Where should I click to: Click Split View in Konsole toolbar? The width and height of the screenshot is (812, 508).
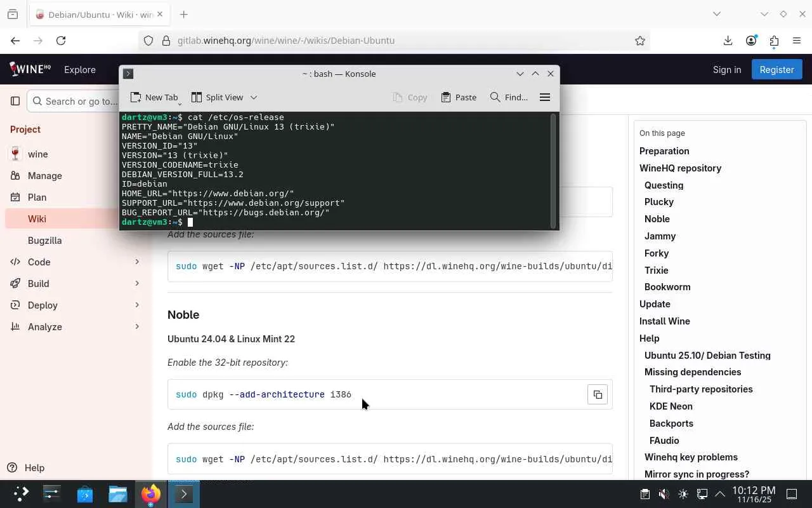tap(217, 97)
